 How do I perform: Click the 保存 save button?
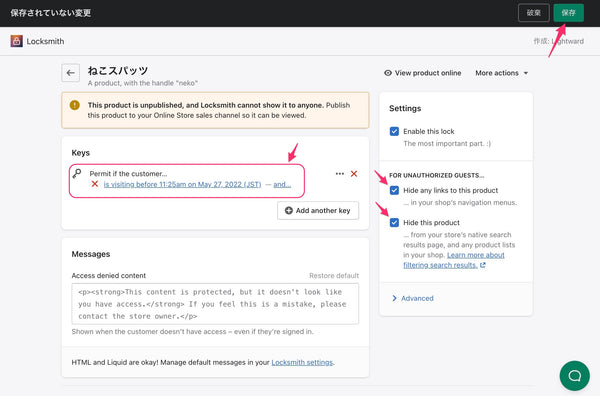(568, 13)
